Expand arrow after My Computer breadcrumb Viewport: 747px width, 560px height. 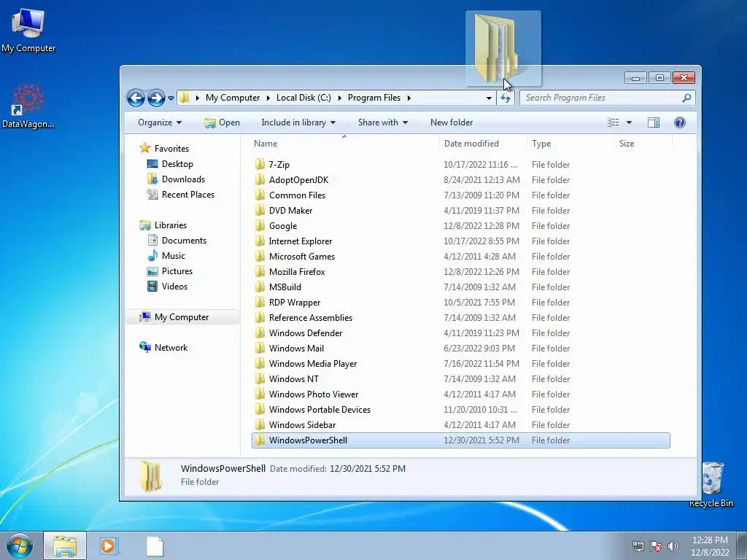268,98
